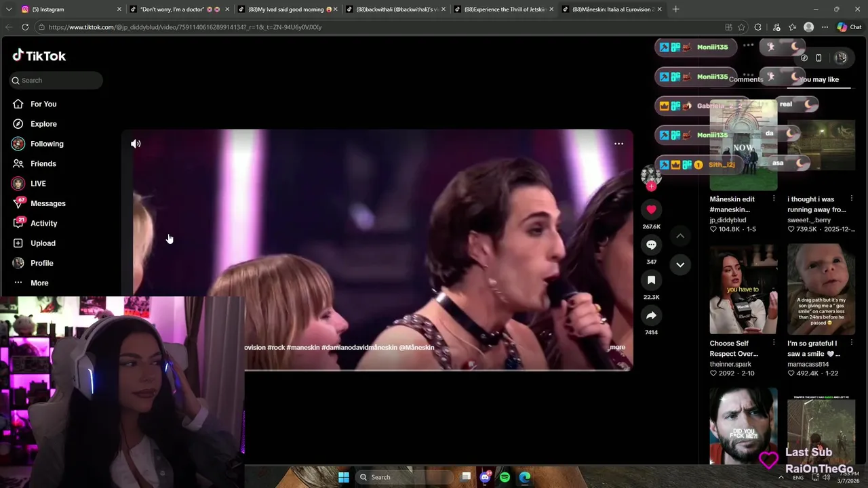Switch to 'Don't worry, I'm a doctor' tab
The height and width of the screenshot is (488, 868).
coord(180,9)
